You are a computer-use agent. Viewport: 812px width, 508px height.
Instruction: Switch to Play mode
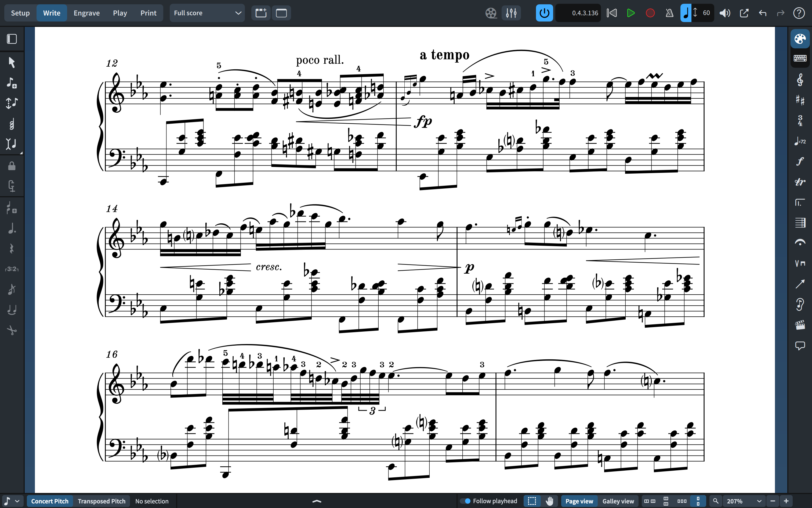pyautogui.click(x=120, y=13)
